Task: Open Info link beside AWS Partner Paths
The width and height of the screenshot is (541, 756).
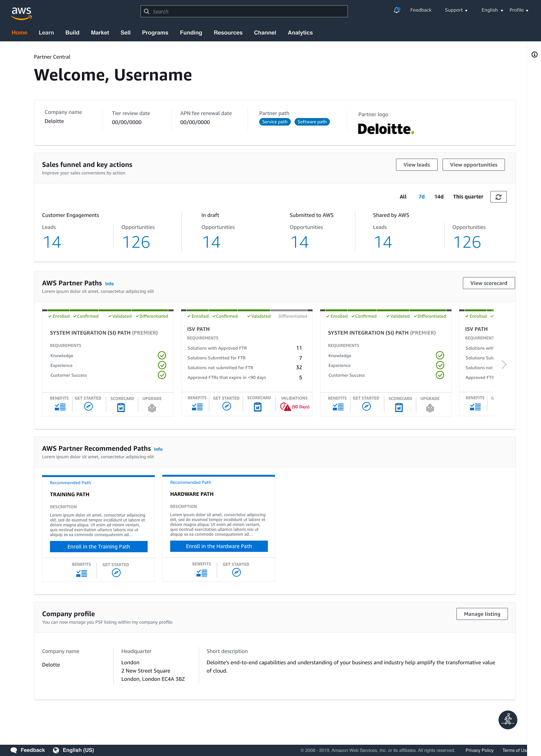Action: click(x=109, y=284)
